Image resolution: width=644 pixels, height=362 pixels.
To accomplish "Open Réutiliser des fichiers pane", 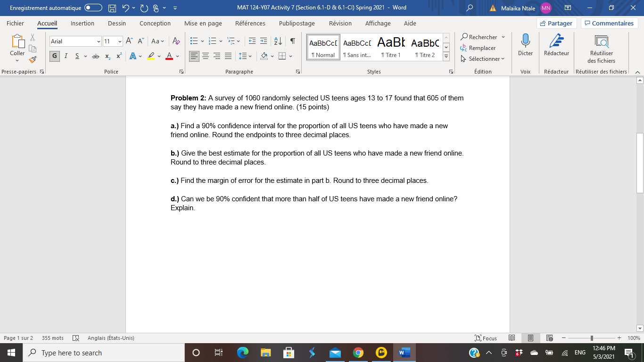I will 601,49.
